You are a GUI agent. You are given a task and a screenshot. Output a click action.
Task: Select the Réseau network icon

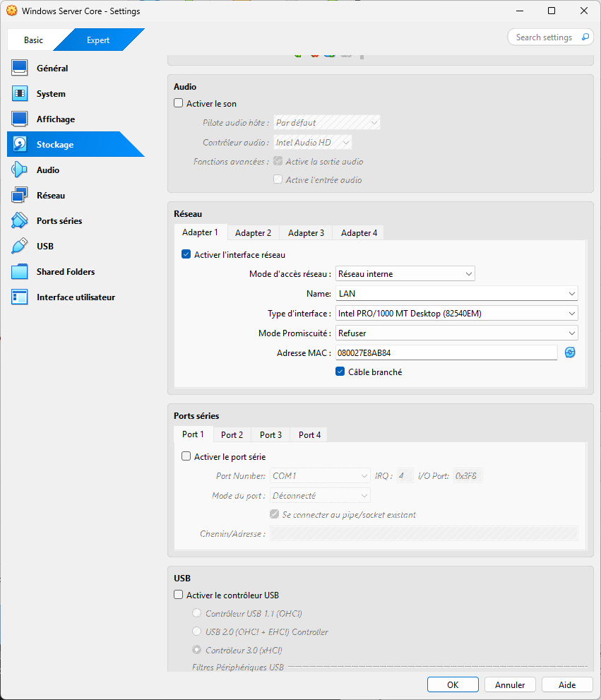coord(20,195)
